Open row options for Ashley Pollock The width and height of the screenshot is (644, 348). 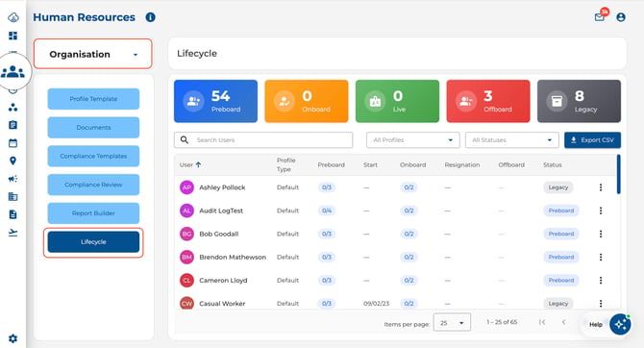601,187
